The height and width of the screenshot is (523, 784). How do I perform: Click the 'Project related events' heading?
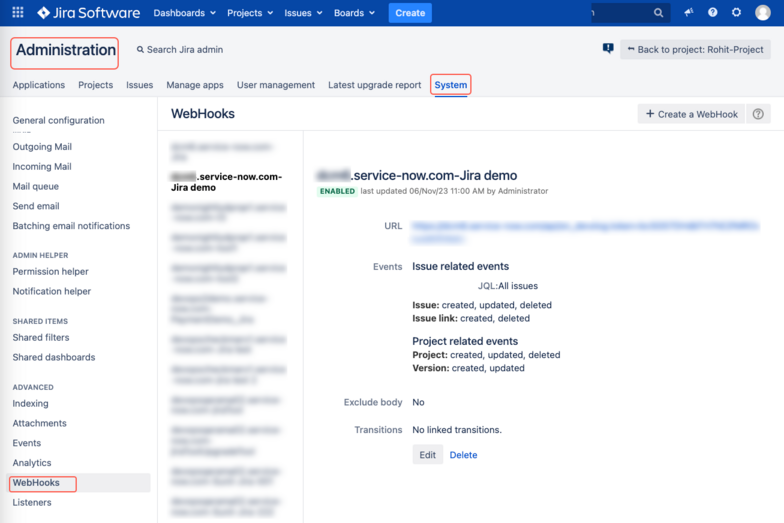[x=465, y=342]
